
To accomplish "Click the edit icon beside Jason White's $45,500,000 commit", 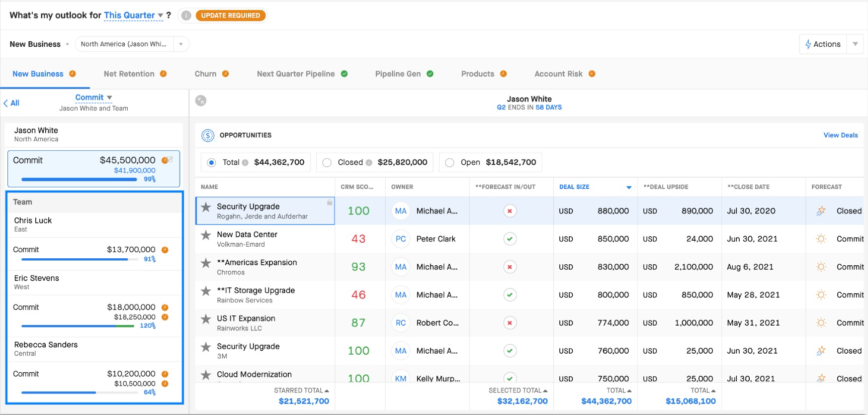I will point(170,160).
